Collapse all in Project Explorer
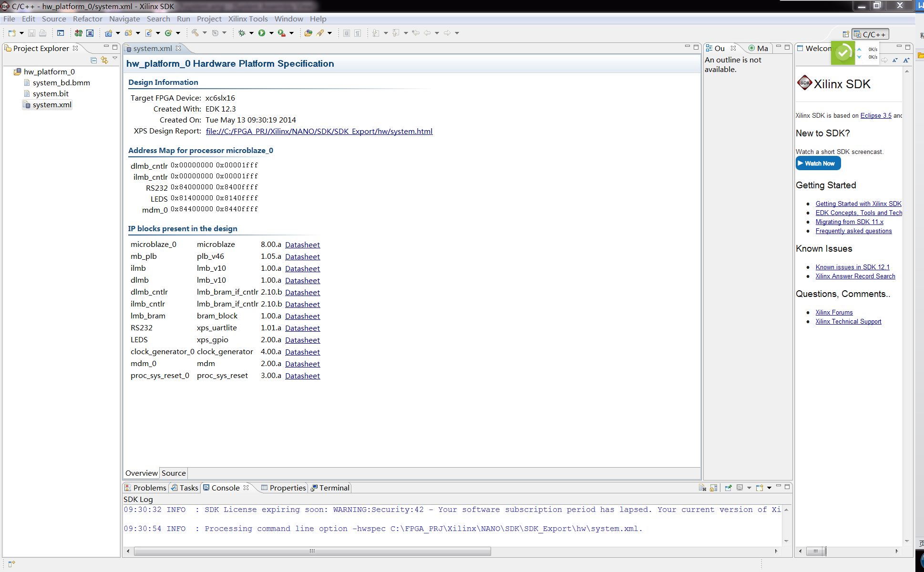924x572 pixels. [x=93, y=60]
